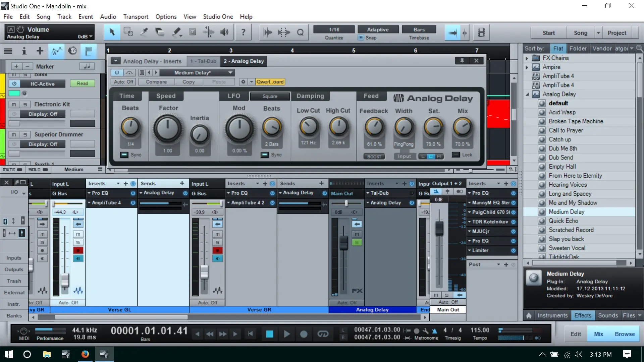
Task: Click the Compare button
Action: pyautogui.click(x=156, y=82)
